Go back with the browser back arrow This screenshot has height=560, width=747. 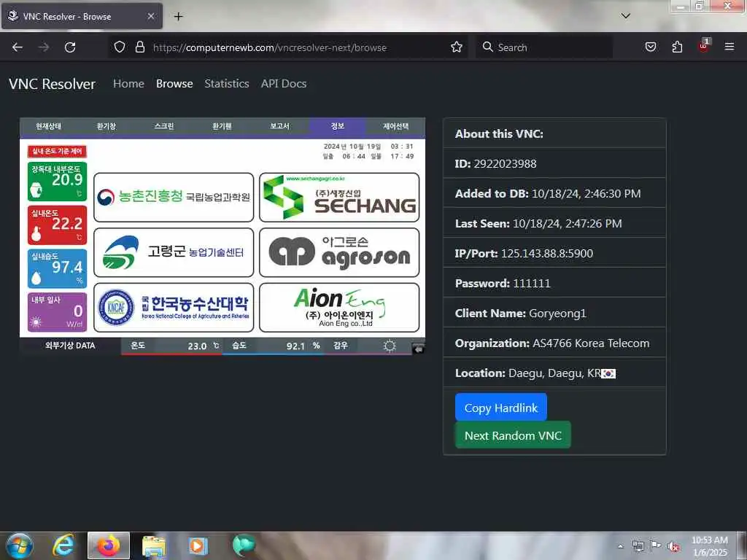coord(18,47)
